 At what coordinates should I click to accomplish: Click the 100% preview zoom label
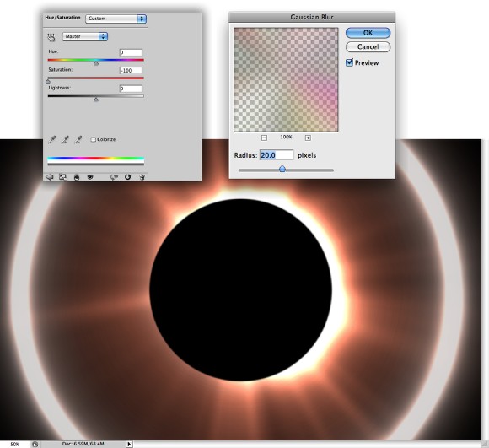pos(287,137)
